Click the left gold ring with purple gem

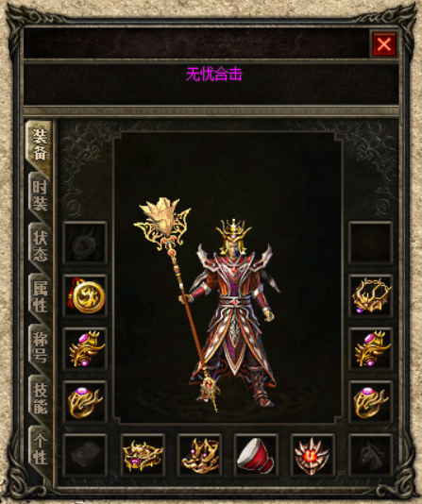pos(85,402)
